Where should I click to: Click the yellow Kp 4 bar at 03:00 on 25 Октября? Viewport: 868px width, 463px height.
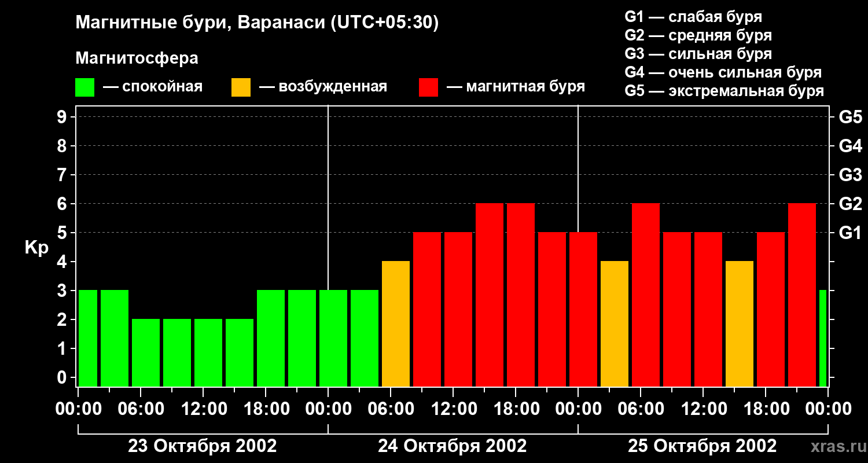point(615,324)
